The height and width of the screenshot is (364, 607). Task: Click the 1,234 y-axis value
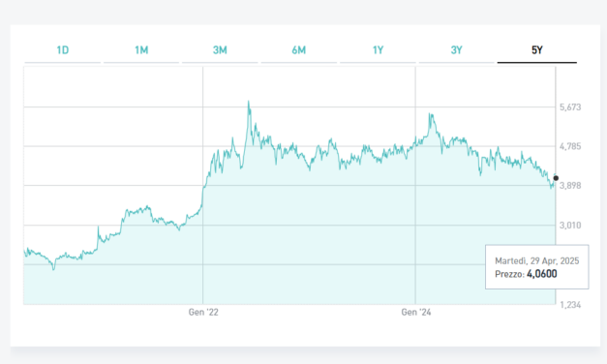tap(570, 305)
